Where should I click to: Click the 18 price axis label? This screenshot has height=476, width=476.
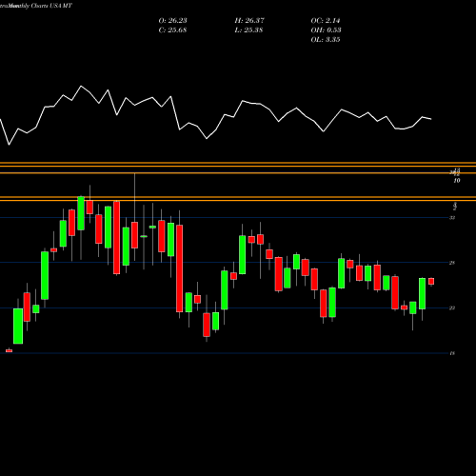point(452,353)
